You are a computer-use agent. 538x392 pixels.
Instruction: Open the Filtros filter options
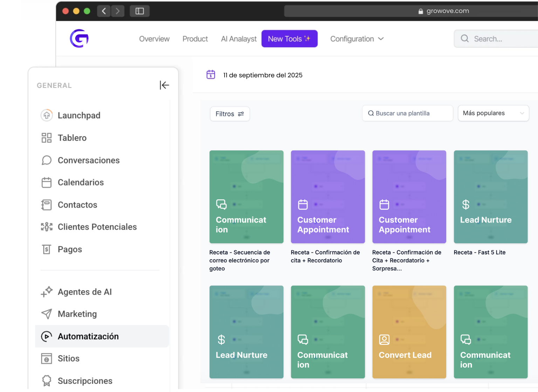230,114
